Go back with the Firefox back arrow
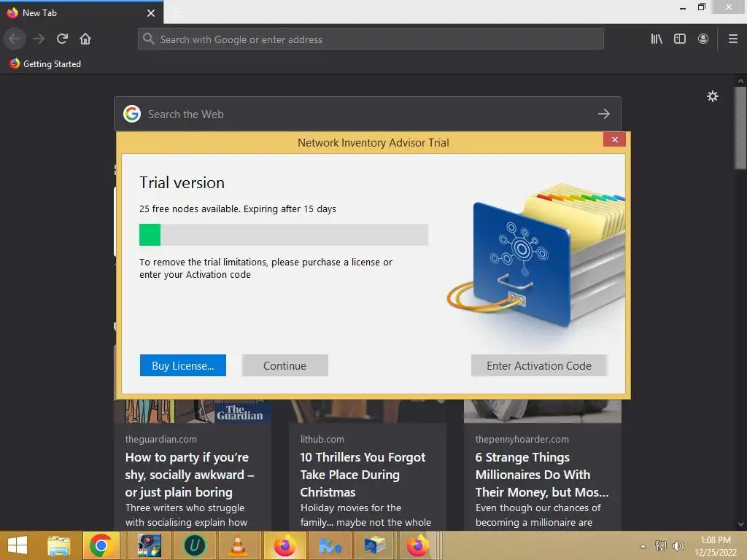The width and height of the screenshot is (747, 560). (x=15, y=39)
